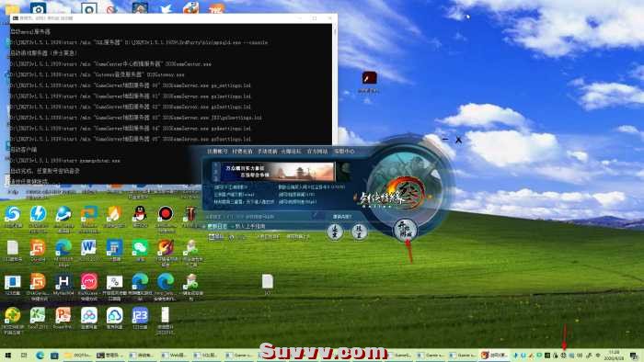The width and height of the screenshot is (644, 362).
Task: Select the 更新日志 update log tab
Action: [216, 226]
